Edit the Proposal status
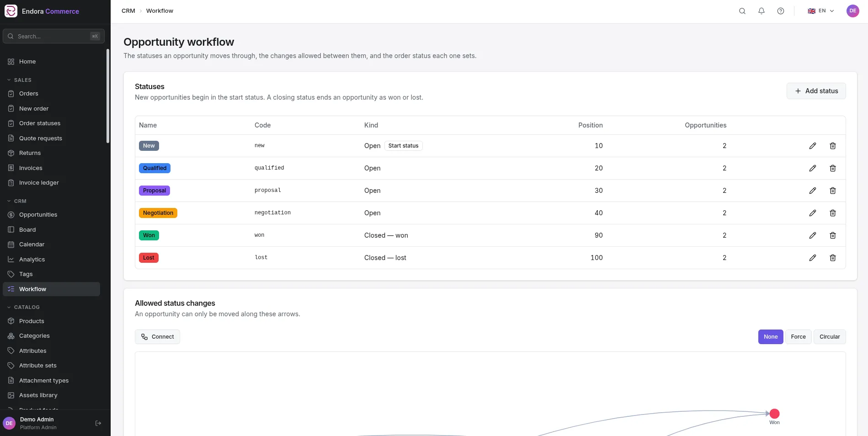The image size is (868, 436). click(813, 191)
